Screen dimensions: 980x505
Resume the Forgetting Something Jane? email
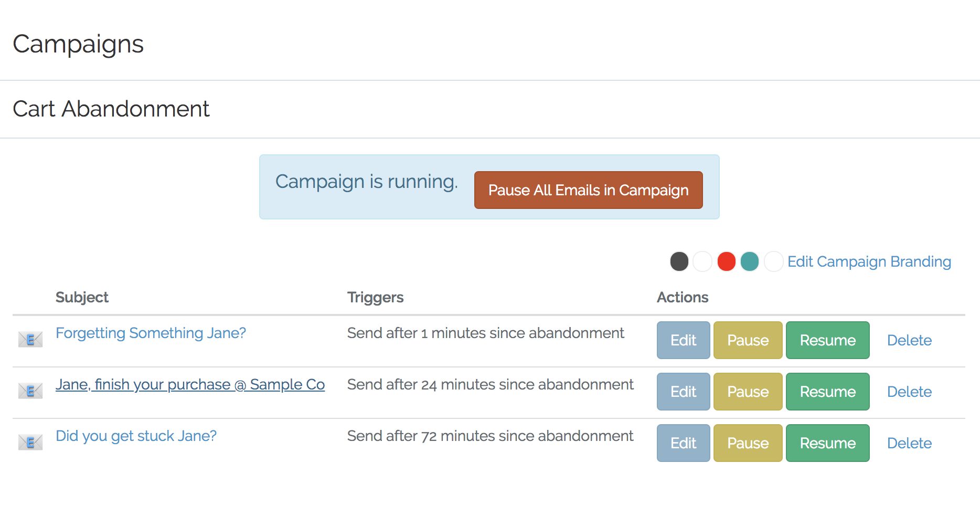(x=827, y=340)
